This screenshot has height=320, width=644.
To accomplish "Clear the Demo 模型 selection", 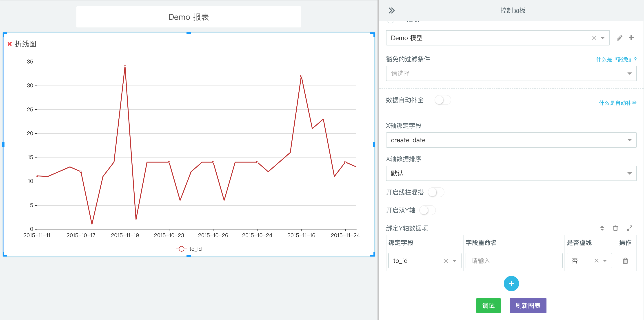I will tap(594, 38).
